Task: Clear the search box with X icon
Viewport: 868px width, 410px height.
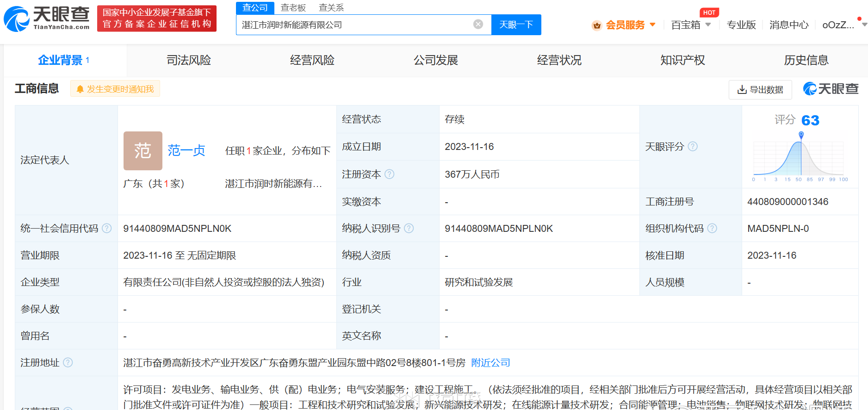Action: 478,25
